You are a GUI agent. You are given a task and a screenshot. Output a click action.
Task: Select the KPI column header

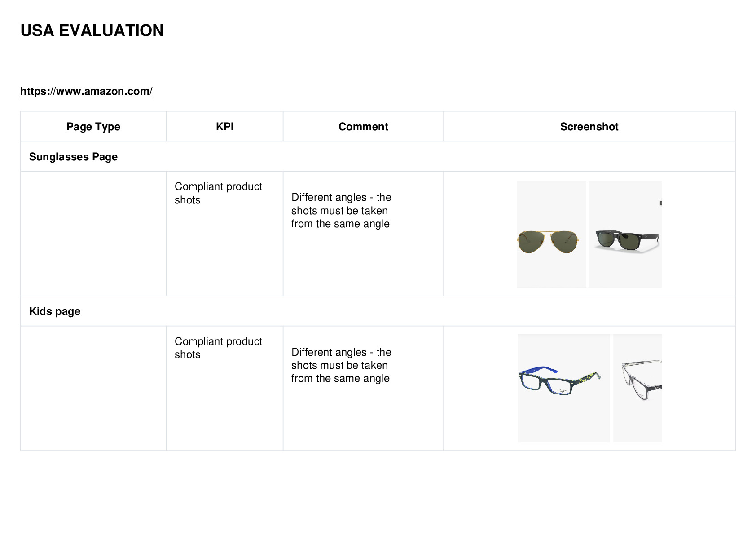coord(224,127)
